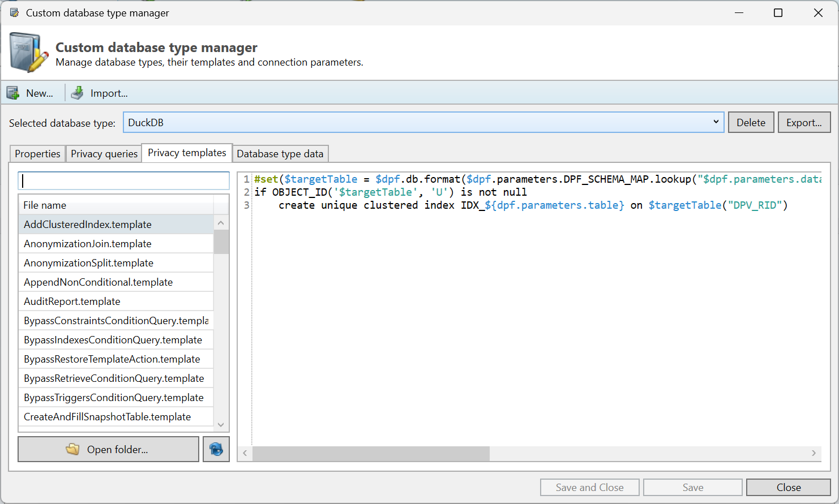The width and height of the screenshot is (839, 504).
Task: Select AuditReport.template file
Action: (116, 301)
